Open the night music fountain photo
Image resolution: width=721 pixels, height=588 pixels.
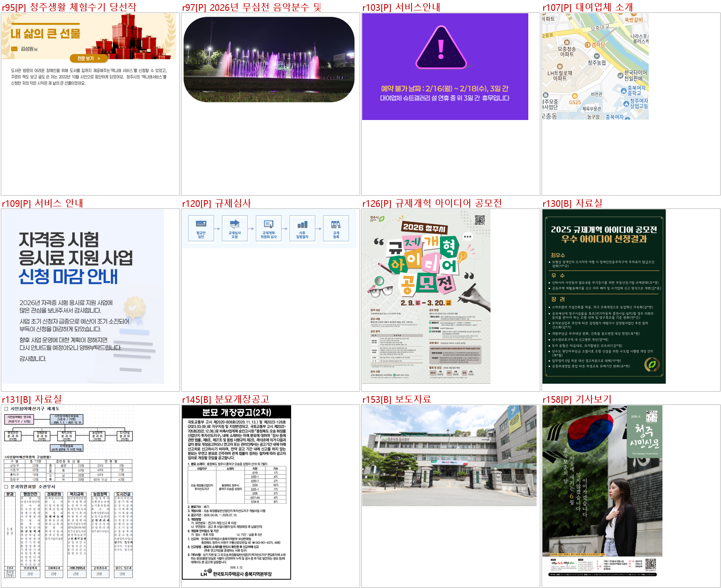(269, 59)
